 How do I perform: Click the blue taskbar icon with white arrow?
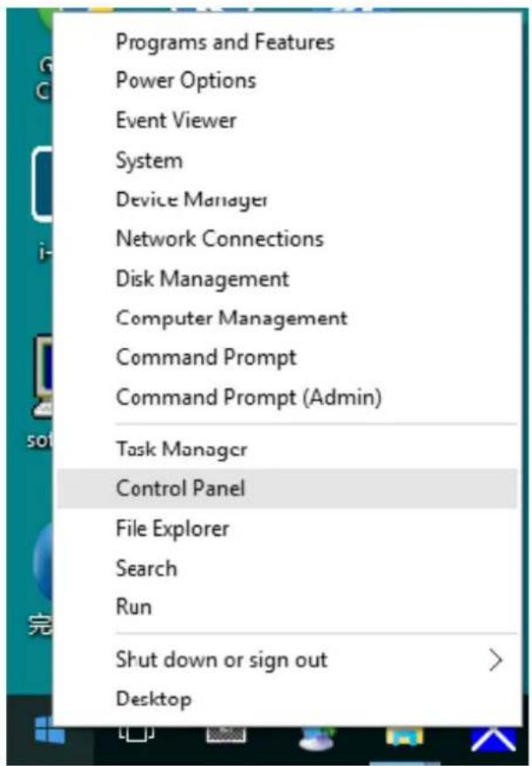tap(493, 737)
